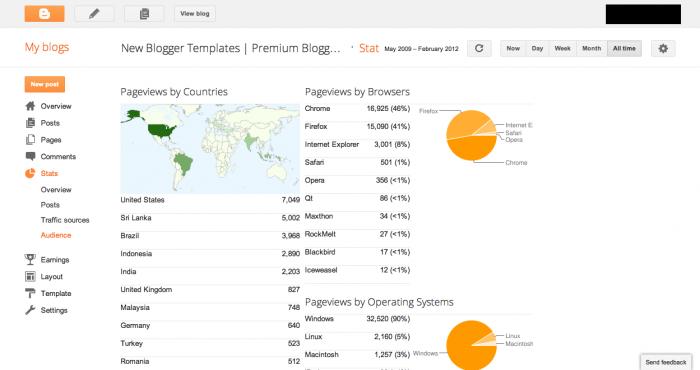This screenshot has height=370, width=700.
Task: Click the Layout grid icon
Action: click(x=30, y=277)
